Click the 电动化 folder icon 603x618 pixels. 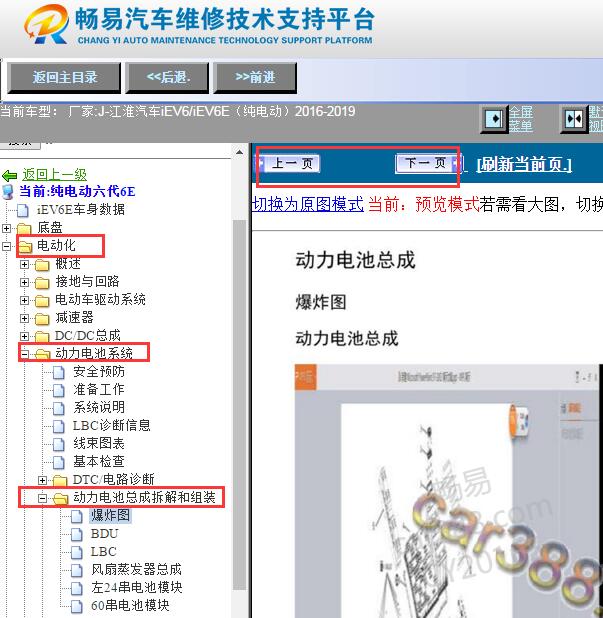[x=25, y=247]
